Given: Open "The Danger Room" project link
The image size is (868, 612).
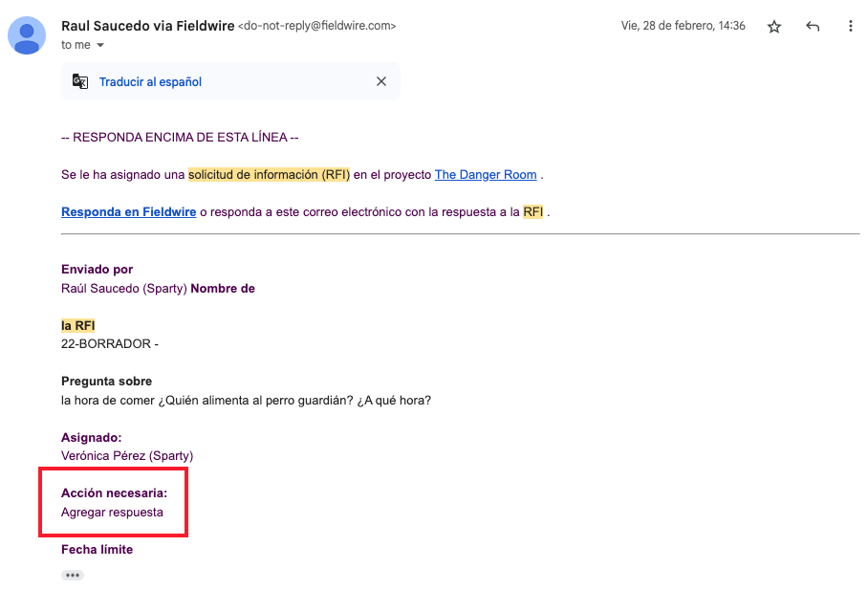Looking at the screenshot, I should [486, 175].
